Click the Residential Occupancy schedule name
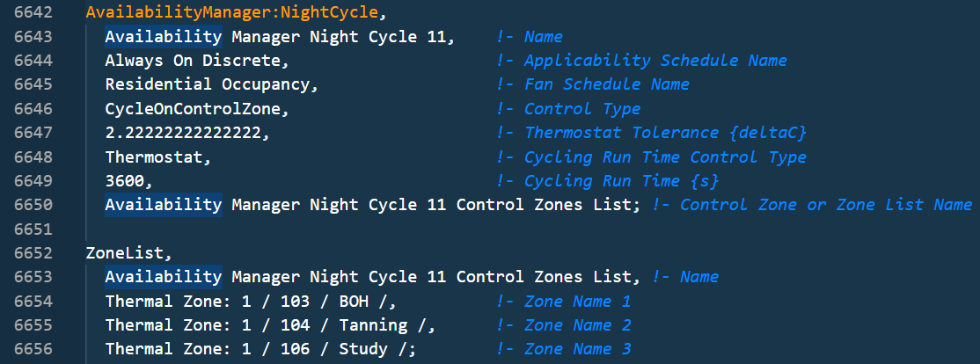This screenshot has height=364, width=980. (212, 84)
